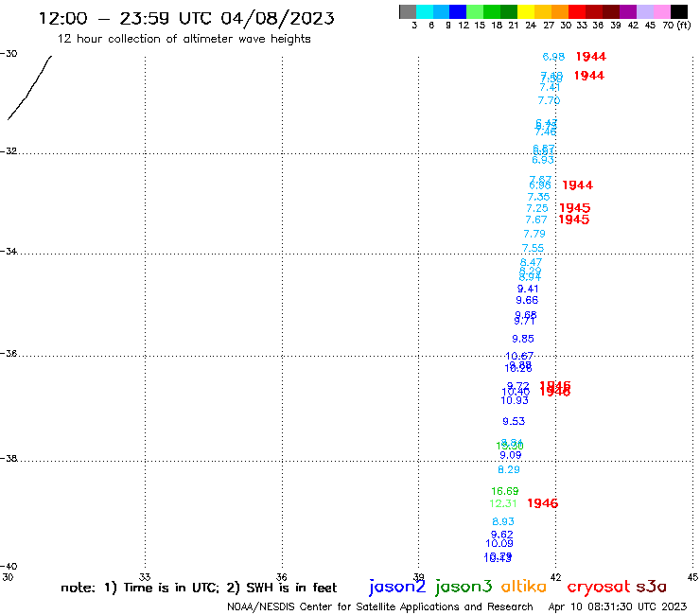
Task: Click the black swatch ending the legend
Action: 678,11
